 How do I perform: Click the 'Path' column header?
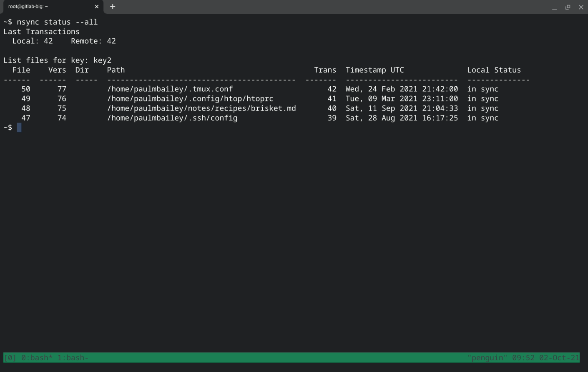pos(116,70)
